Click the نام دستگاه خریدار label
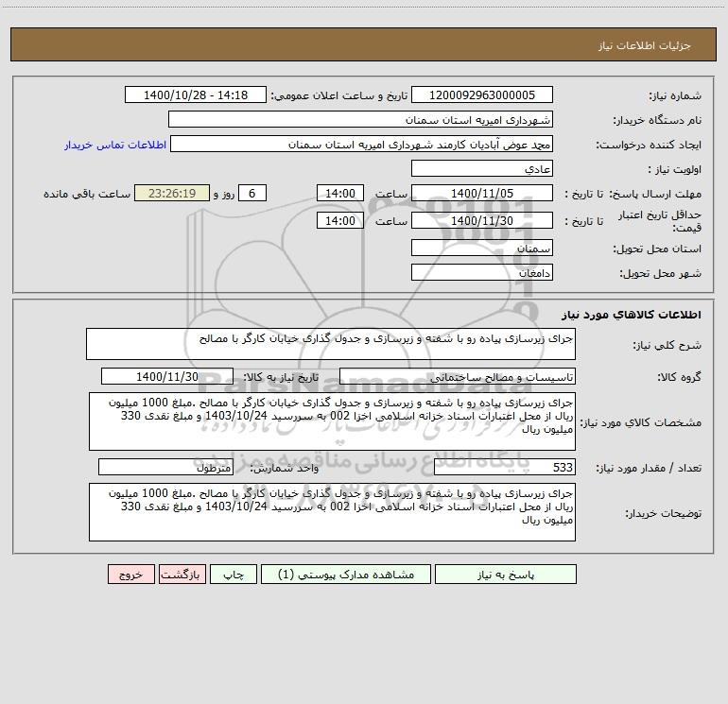728x704 pixels. pos(657,120)
